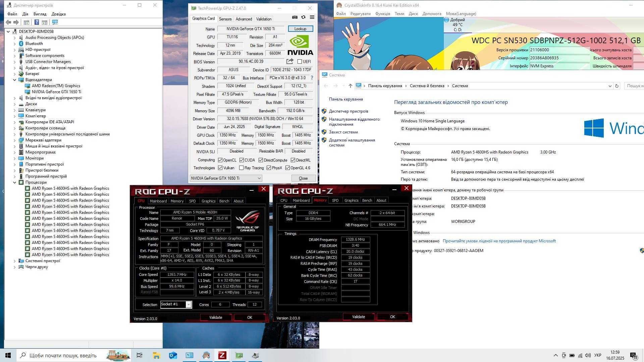The image size is (644, 362).
Task: Toggle the PhysX checkbox
Action: pos(269,168)
